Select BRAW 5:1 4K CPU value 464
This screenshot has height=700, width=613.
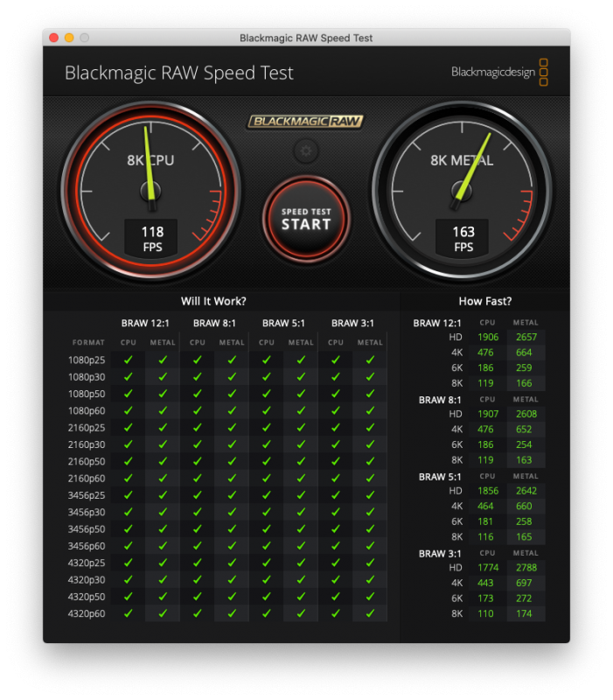pyautogui.click(x=485, y=507)
